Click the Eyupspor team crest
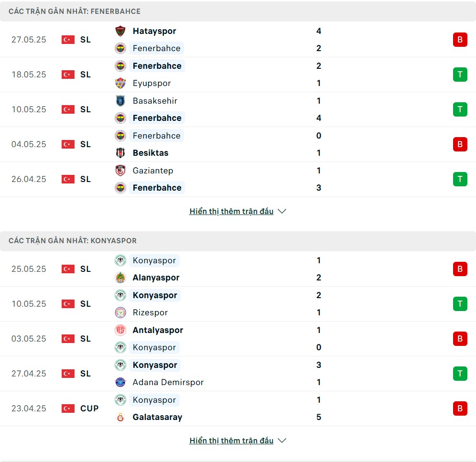 pyautogui.click(x=120, y=83)
